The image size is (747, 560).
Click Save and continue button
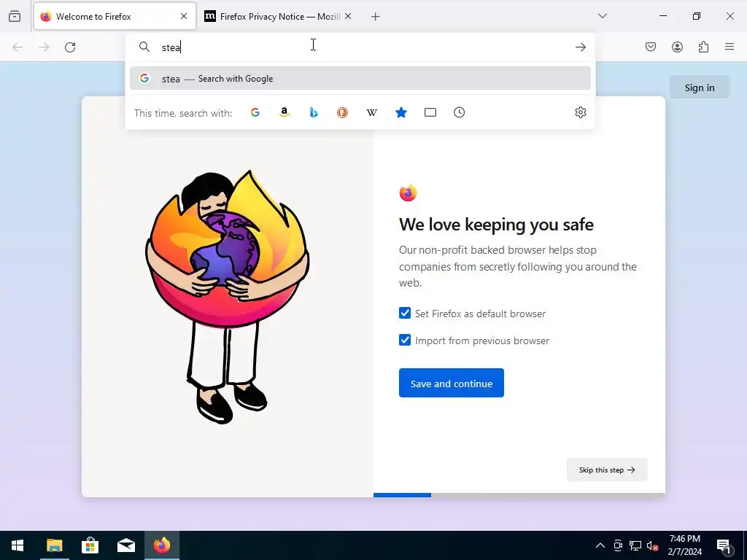tap(451, 383)
